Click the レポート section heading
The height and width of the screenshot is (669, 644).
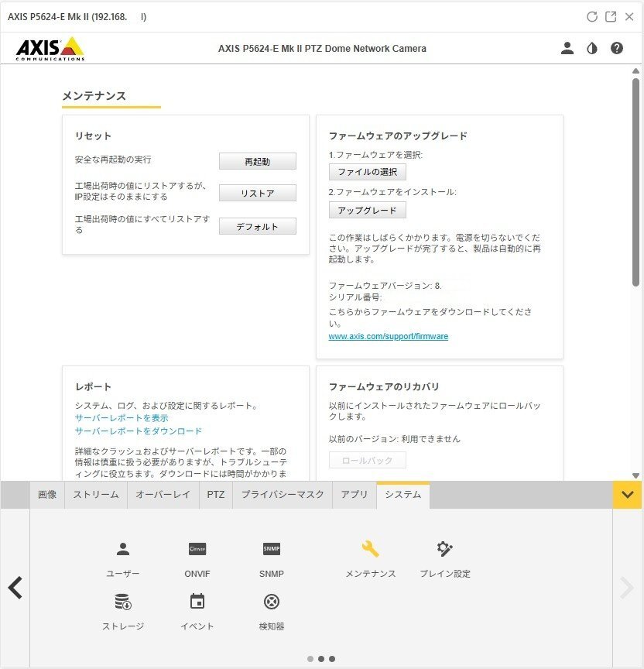click(x=93, y=386)
